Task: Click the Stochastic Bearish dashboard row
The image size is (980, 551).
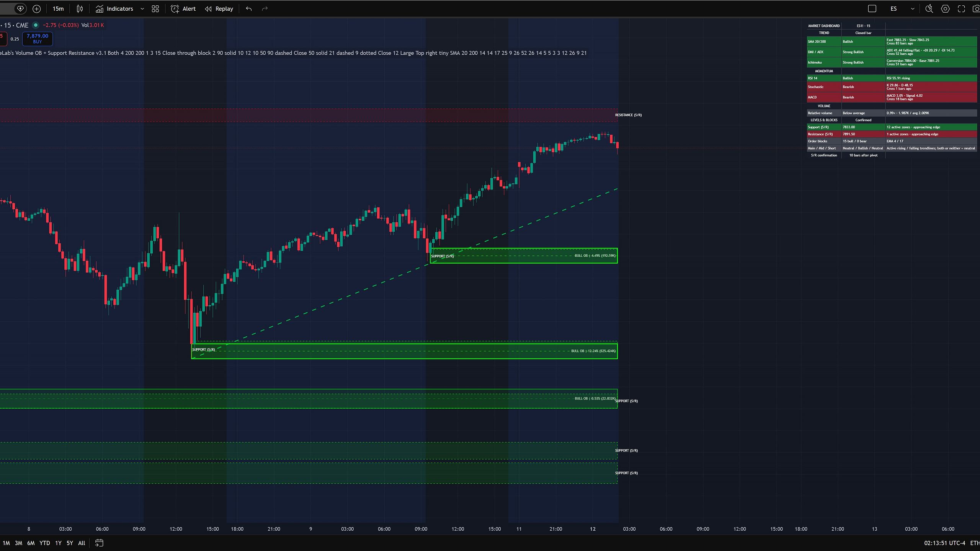Action: [x=892, y=87]
